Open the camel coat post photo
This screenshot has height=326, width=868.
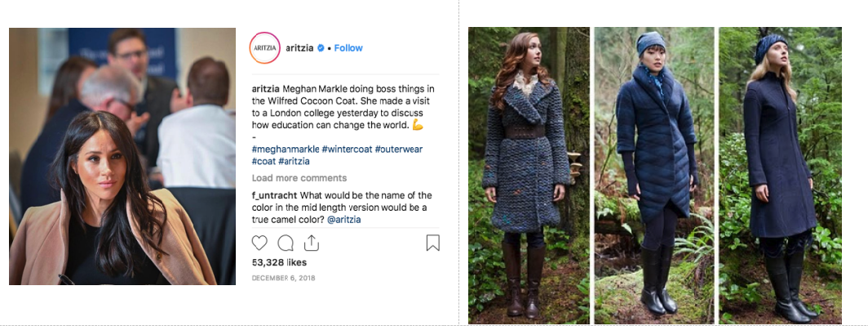122,156
